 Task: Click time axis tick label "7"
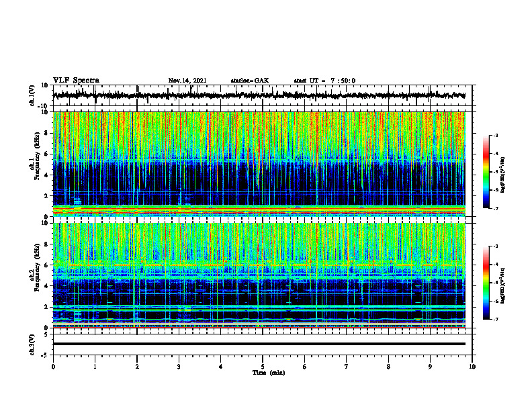347,367
